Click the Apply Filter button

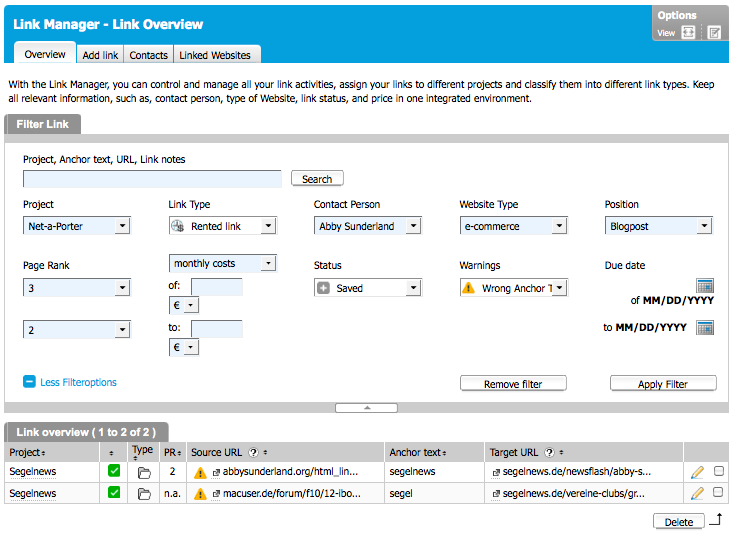coord(663,384)
